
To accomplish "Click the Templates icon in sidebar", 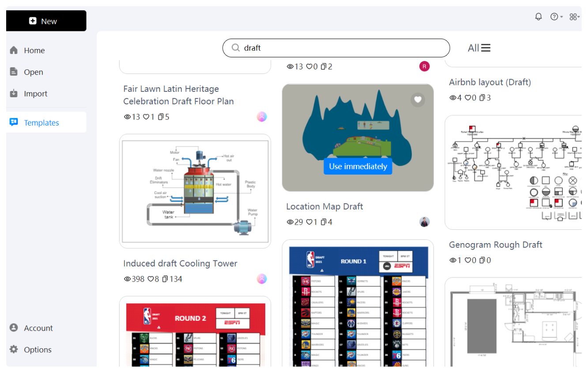I will (14, 122).
